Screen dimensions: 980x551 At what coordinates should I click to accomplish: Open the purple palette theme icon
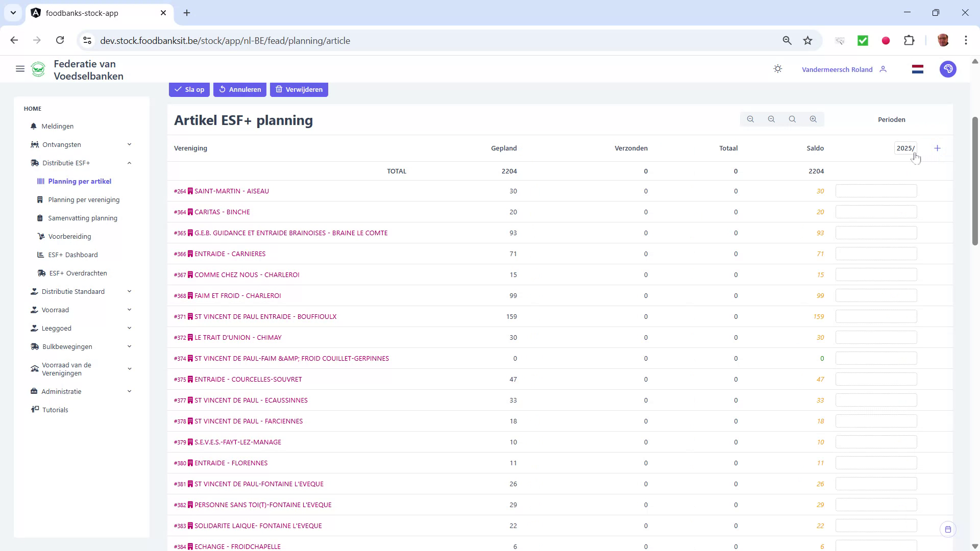click(x=948, y=69)
